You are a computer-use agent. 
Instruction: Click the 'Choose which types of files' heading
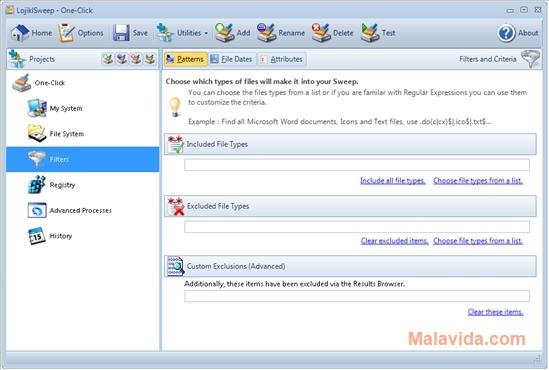[262, 82]
